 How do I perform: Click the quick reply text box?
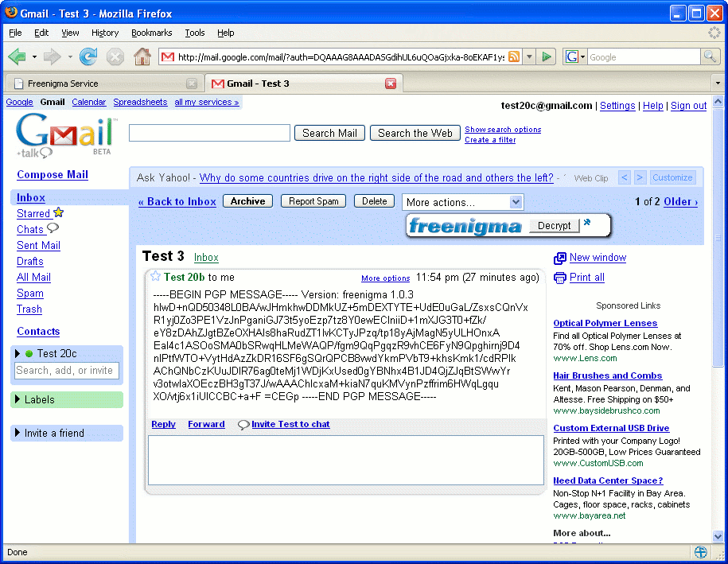tap(346, 460)
